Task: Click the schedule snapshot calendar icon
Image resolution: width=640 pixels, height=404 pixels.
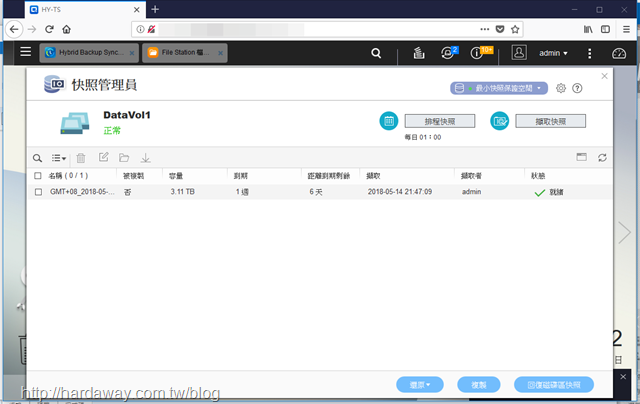Action: [389, 121]
